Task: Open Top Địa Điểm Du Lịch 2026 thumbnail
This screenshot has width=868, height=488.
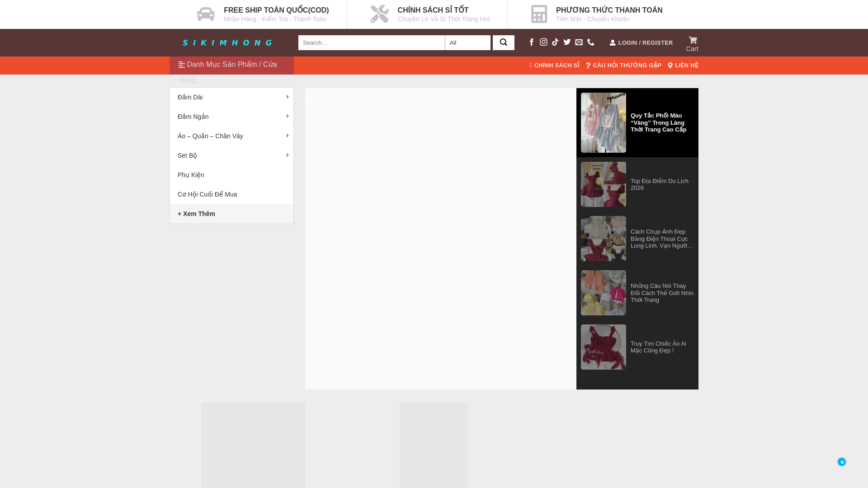Action: coord(603,184)
